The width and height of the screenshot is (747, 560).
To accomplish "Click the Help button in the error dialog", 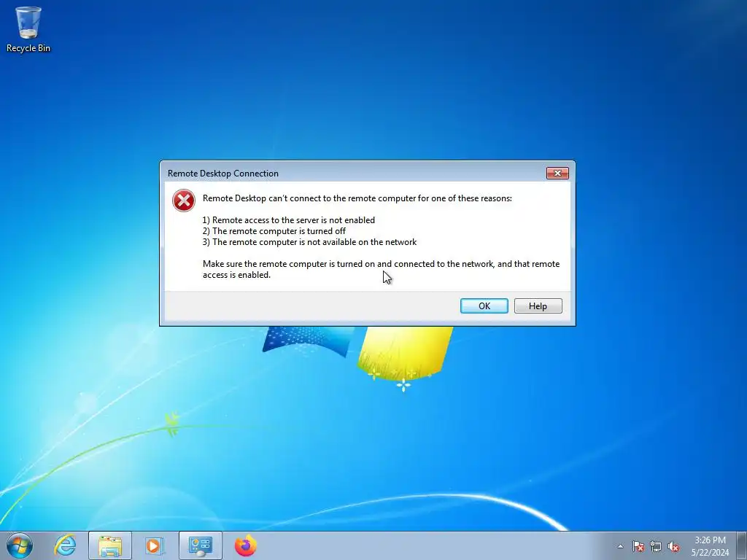I will point(538,306).
